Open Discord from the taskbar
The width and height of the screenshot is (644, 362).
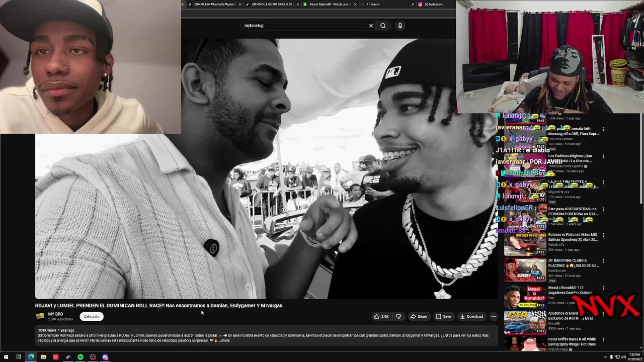pyautogui.click(x=105, y=357)
